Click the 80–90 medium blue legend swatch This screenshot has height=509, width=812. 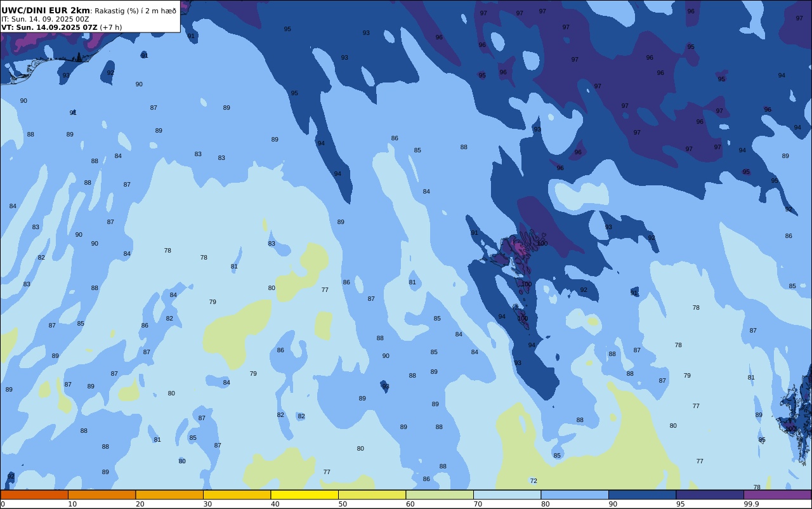575,494
